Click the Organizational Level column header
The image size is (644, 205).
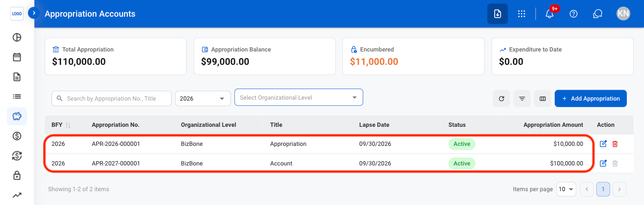tap(208, 125)
